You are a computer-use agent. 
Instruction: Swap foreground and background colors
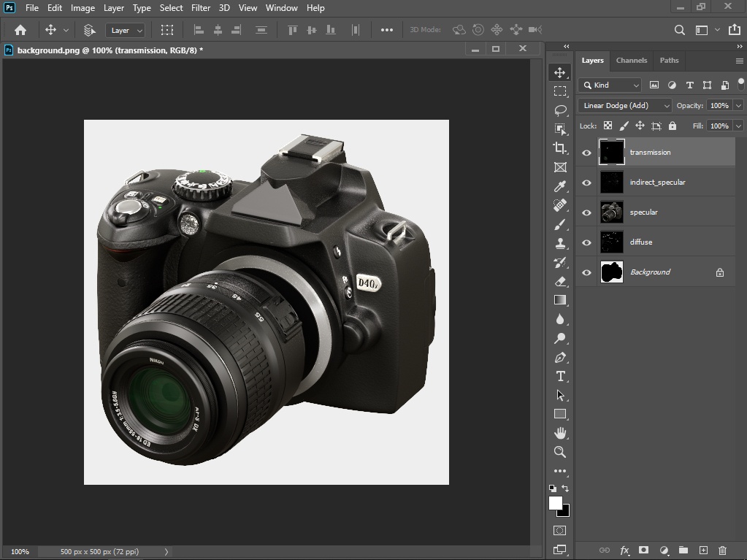point(565,488)
